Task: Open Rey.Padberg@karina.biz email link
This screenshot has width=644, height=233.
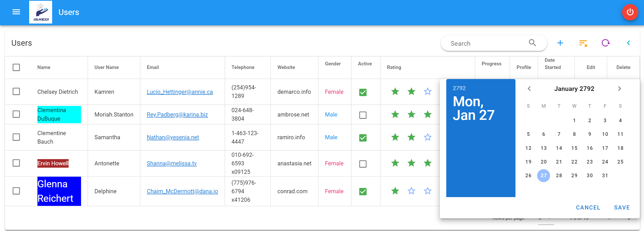Action: (177, 114)
